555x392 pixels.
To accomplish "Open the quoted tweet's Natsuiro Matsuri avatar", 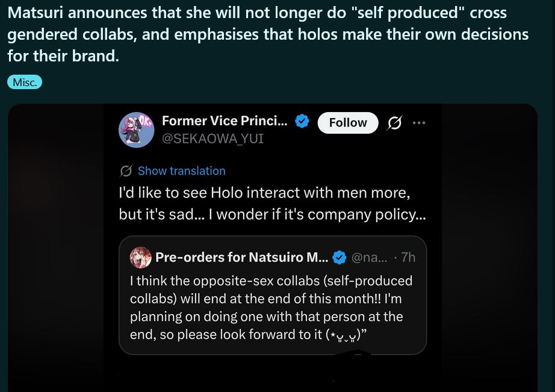I will coord(141,257).
